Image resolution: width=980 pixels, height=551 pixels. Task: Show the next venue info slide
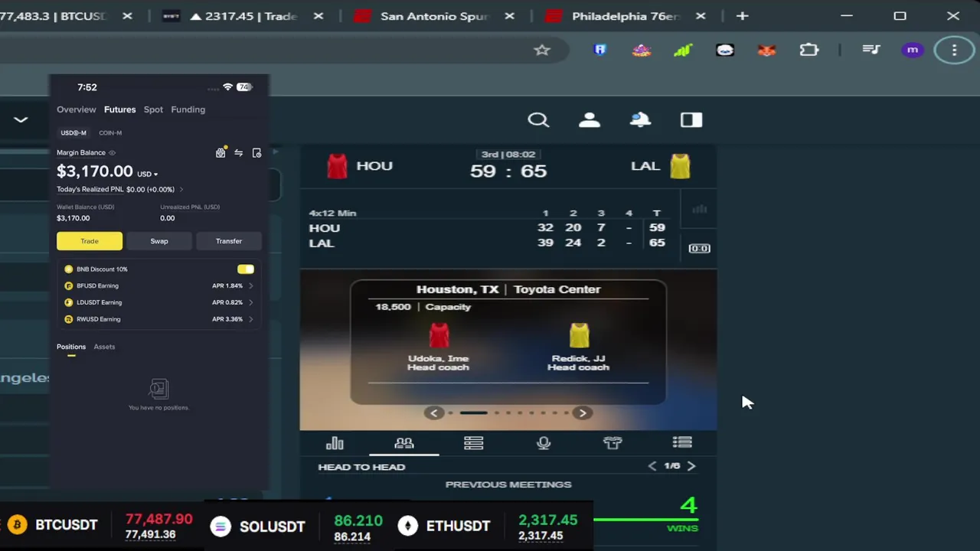pyautogui.click(x=583, y=413)
